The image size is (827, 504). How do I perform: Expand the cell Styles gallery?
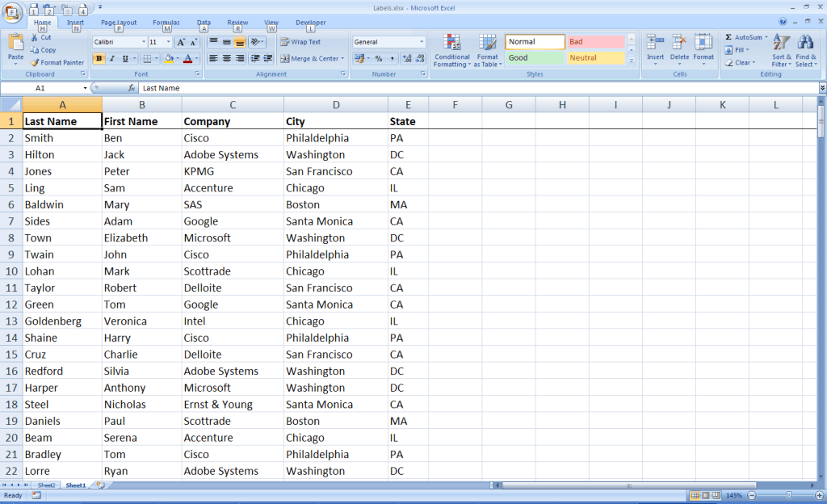point(632,61)
